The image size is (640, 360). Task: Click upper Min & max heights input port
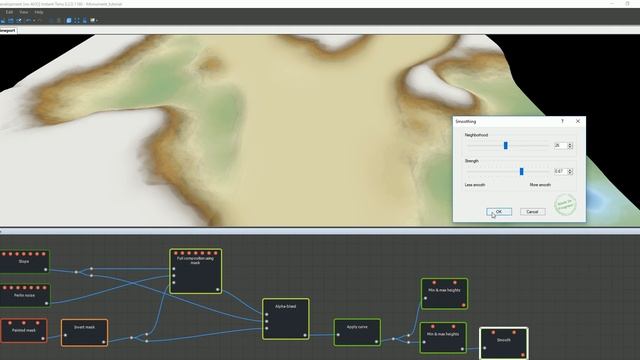tap(425, 298)
